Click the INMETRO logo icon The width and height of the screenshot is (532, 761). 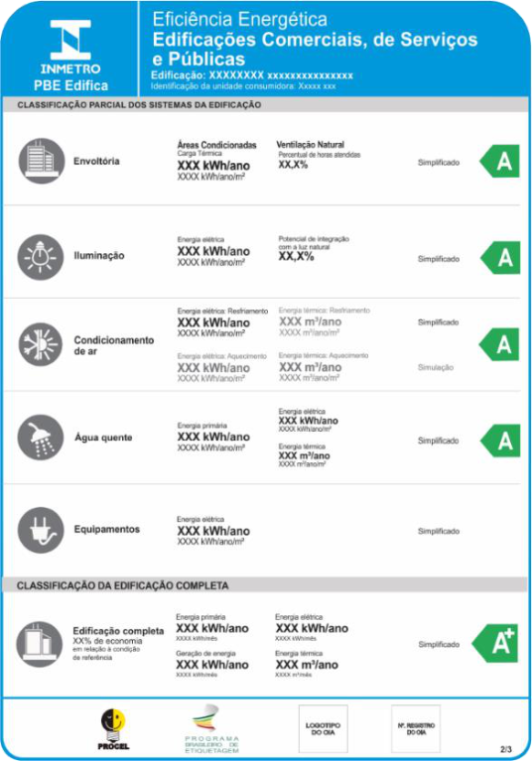(x=70, y=40)
